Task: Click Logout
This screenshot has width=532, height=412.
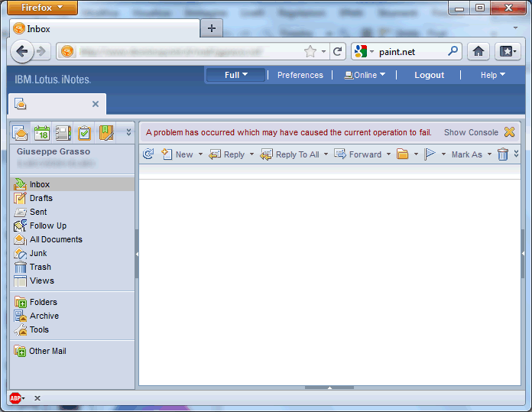Action: (430, 75)
